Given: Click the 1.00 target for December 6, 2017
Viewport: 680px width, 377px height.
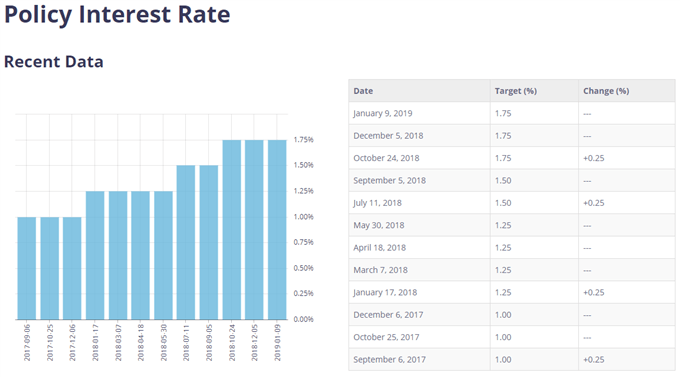Looking at the screenshot, I should pyautogui.click(x=503, y=315).
